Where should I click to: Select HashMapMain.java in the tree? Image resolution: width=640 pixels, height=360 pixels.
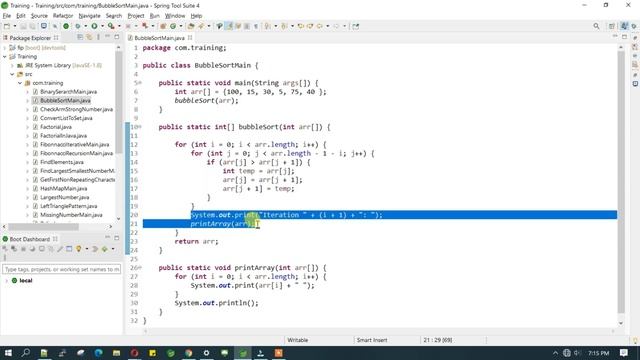tap(63, 189)
